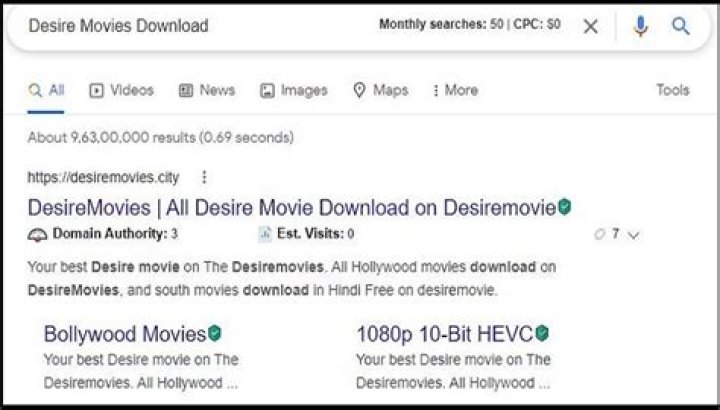
Task: Clear the search box with X
Action: click(x=591, y=26)
